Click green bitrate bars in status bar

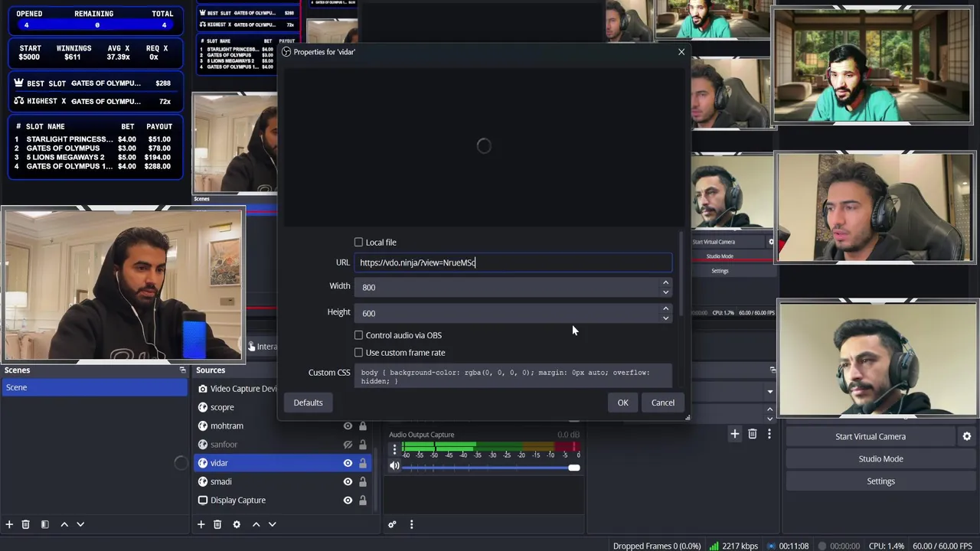(x=714, y=546)
